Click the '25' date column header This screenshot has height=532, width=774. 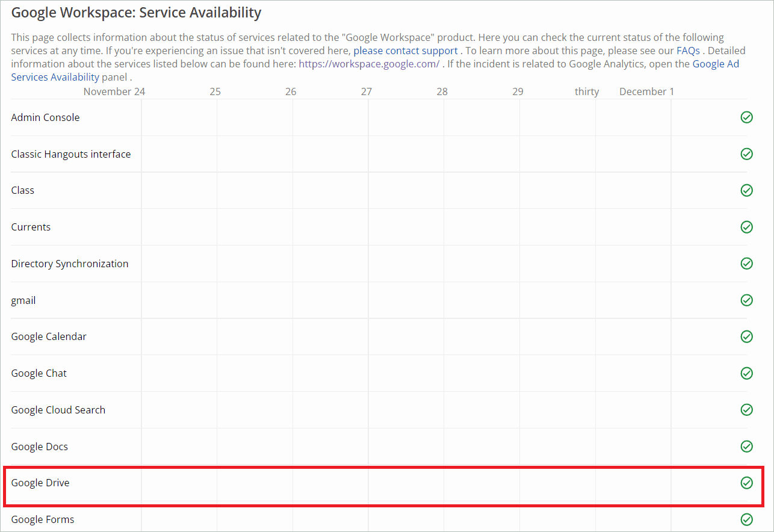coord(215,91)
